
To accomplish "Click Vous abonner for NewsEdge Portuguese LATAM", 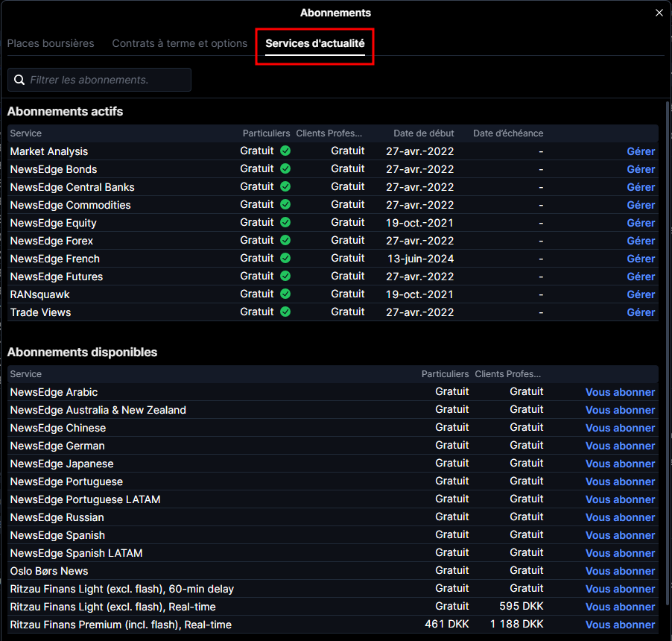I will (620, 499).
